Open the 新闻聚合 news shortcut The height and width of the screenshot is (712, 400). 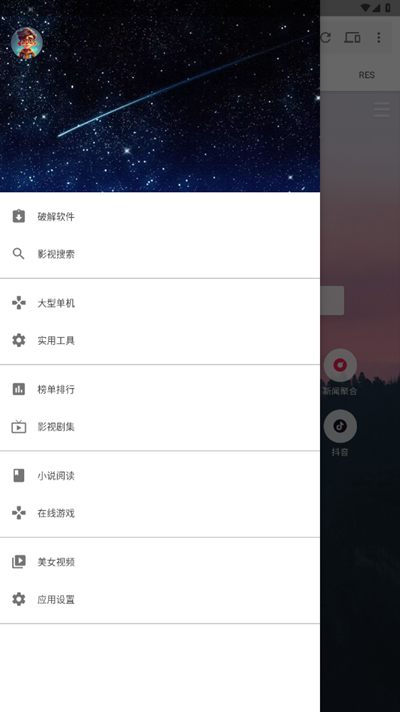point(340,371)
